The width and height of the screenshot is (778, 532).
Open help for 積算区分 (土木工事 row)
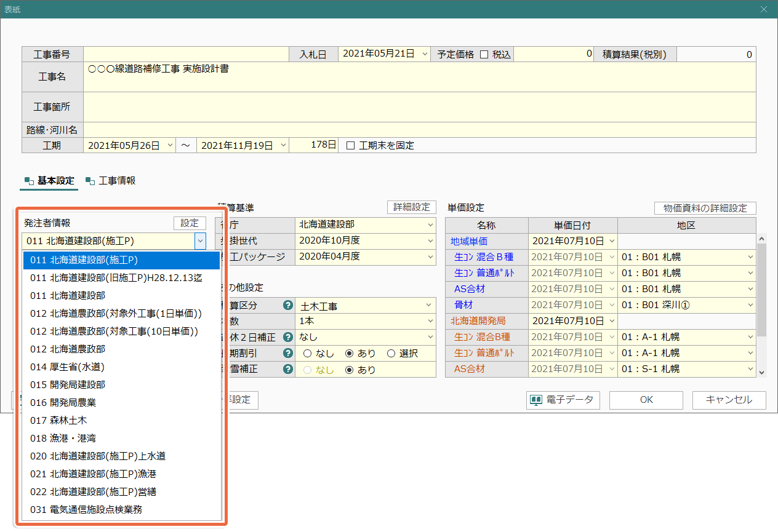click(x=287, y=305)
